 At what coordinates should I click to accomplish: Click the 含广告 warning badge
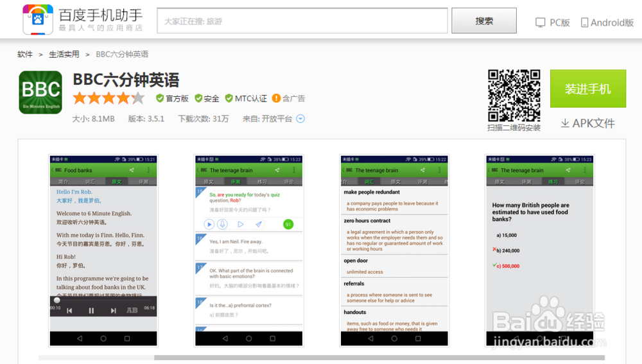289,98
